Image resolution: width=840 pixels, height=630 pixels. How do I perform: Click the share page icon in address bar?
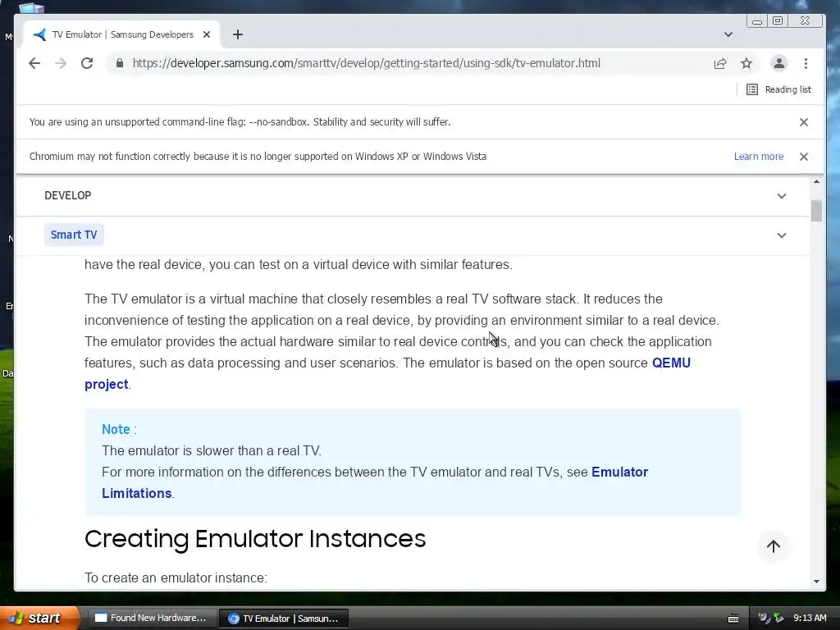coord(720,63)
